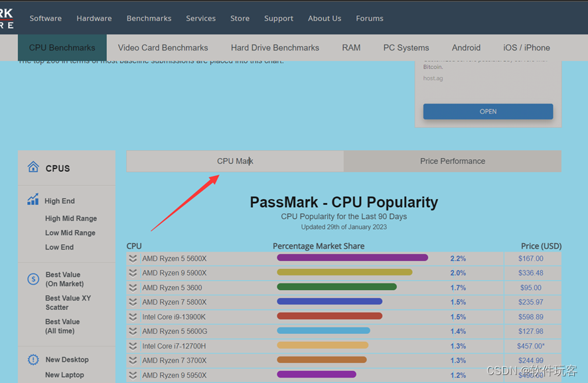Viewport: 588px width, 383px height.
Task: Open the Low End CPU list
Action: pyautogui.click(x=59, y=247)
